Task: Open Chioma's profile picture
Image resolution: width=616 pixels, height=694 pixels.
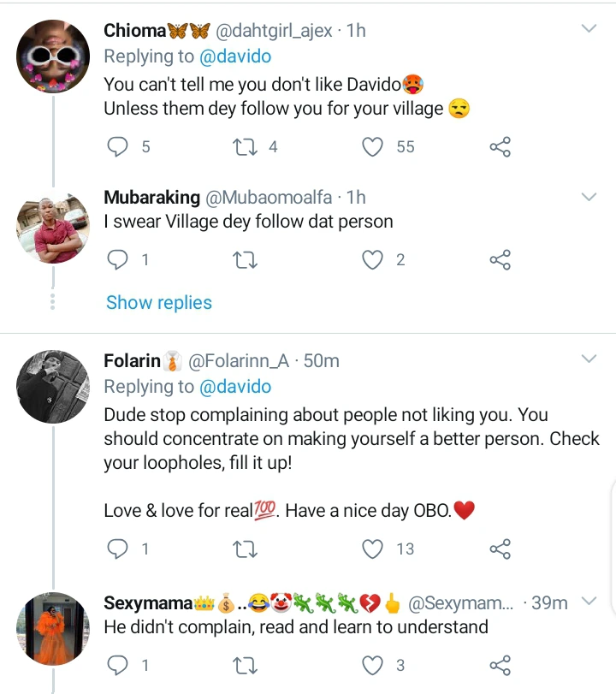Action: pyautogui.click(x=53, y=56)
